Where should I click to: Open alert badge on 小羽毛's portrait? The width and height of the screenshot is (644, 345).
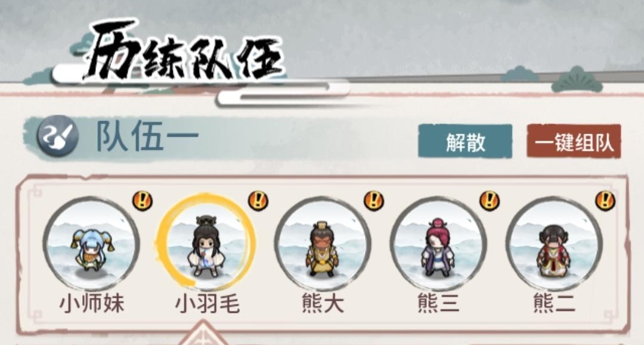pyautogui.click(x=258, y=201)
